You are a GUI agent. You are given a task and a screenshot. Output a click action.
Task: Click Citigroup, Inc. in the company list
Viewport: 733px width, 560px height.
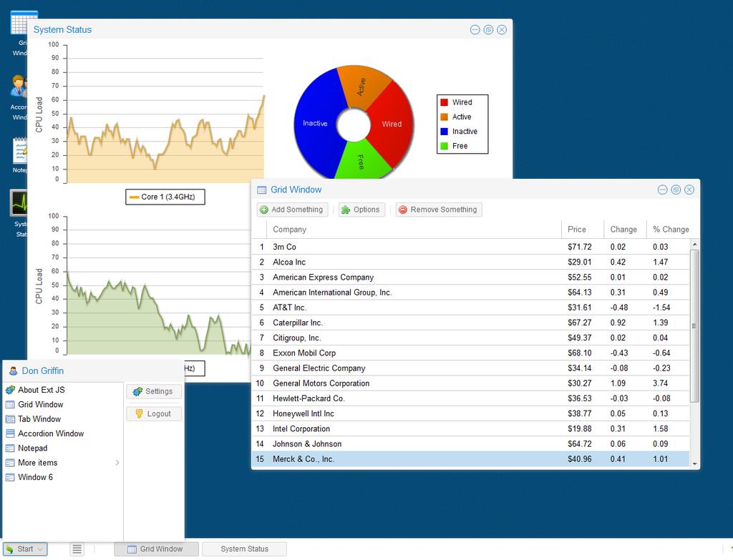tap(297, 338)
